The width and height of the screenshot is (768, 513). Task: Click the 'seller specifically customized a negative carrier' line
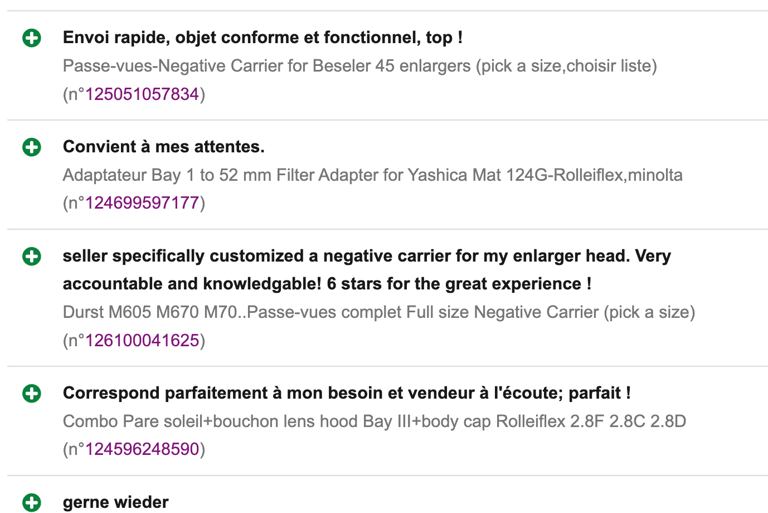pyautogui.click(x=367, y=256)
